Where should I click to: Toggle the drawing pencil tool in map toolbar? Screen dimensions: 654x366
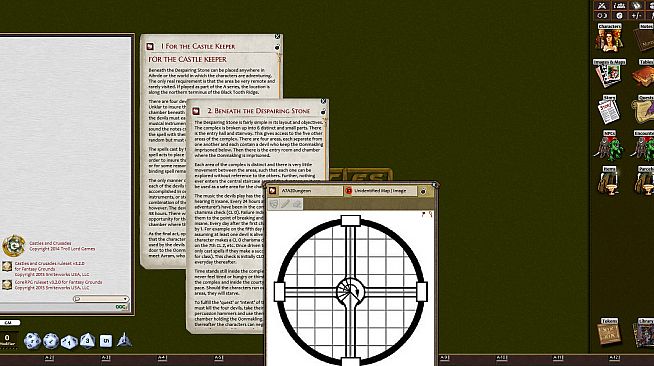pyautogui.click(x=285, y=204)
